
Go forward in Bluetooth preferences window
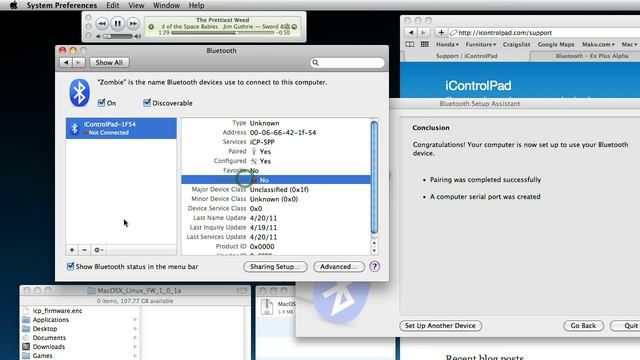78,62
